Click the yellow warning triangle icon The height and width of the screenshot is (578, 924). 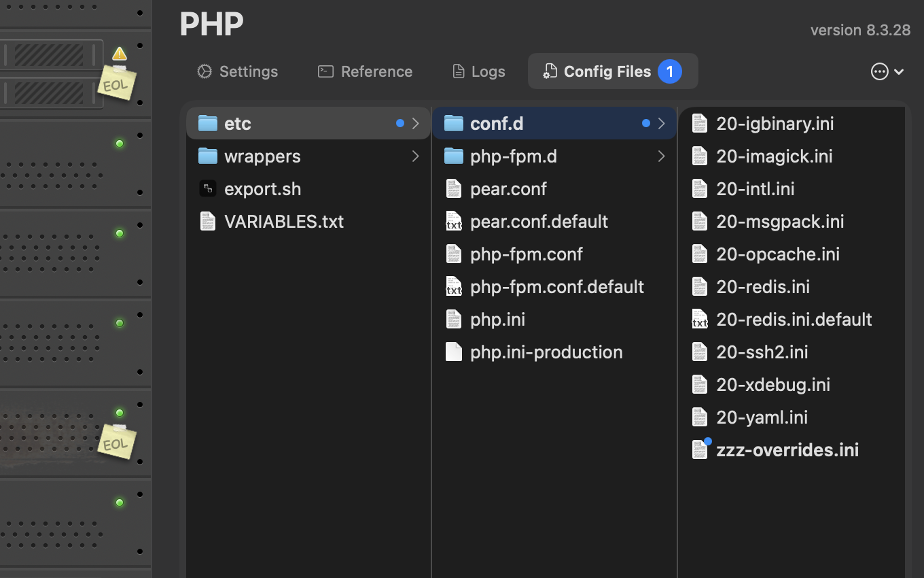click(120, 53)
